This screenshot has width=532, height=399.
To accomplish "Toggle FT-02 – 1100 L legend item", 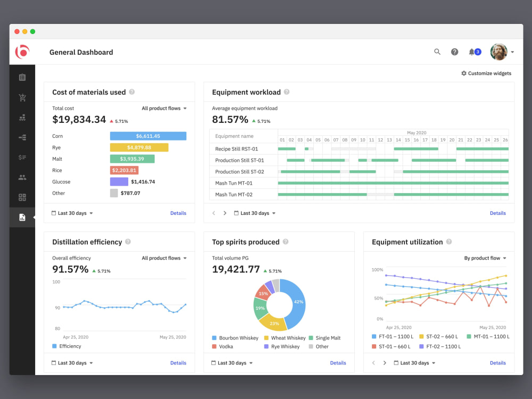I will [x=440, y=346].
